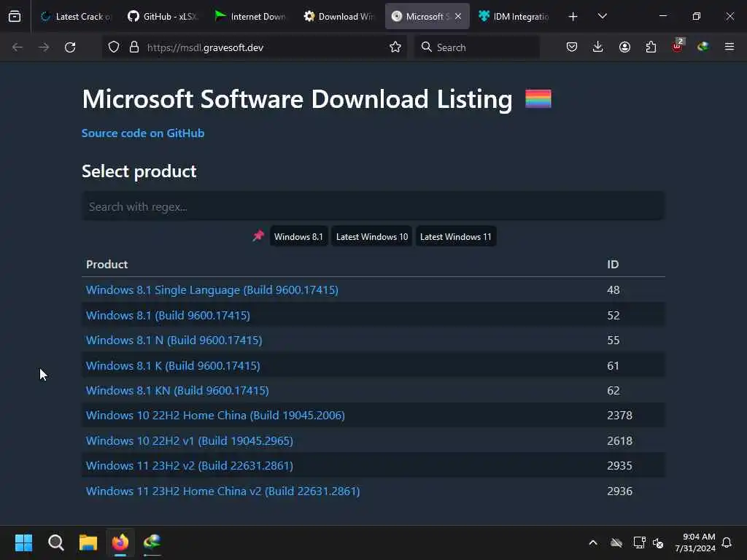The image size is (747, 560).
Task: Select the Latest Windows 10 filter
Action: click(372, 237)
